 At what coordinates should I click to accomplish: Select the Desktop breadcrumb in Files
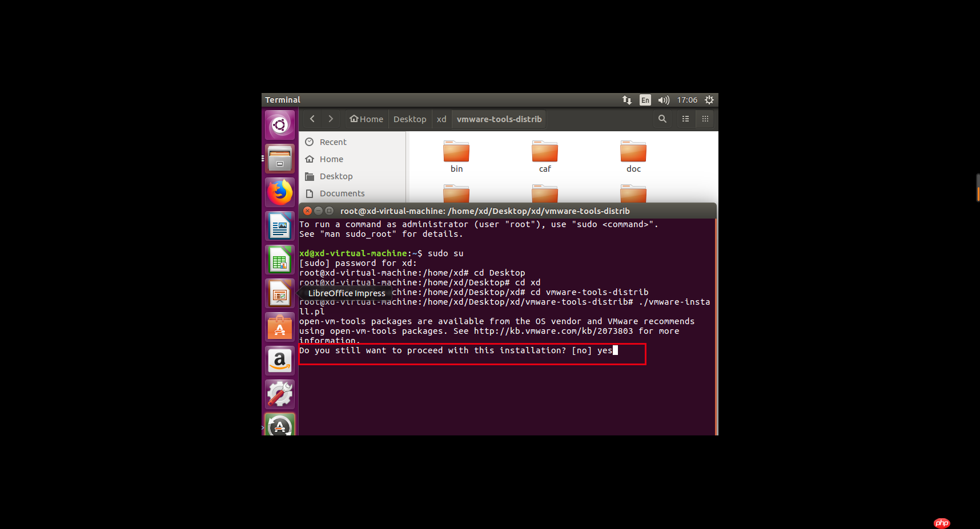[x=409, y=119]
